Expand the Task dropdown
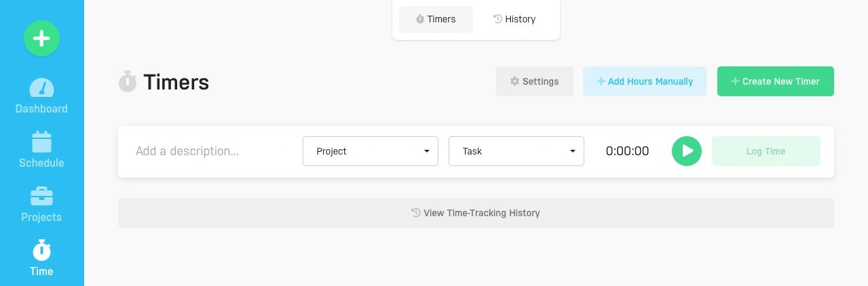Screen dimensions: 868x286 click(516, 151)
